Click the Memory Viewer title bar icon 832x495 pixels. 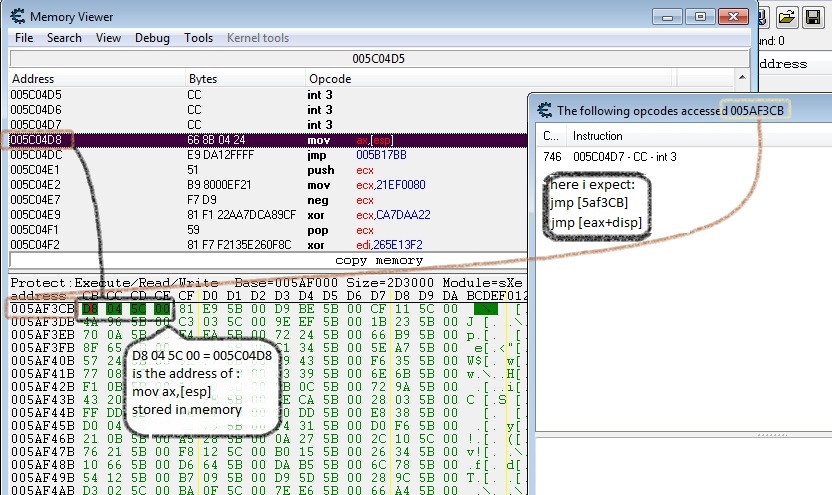point(16,17)
